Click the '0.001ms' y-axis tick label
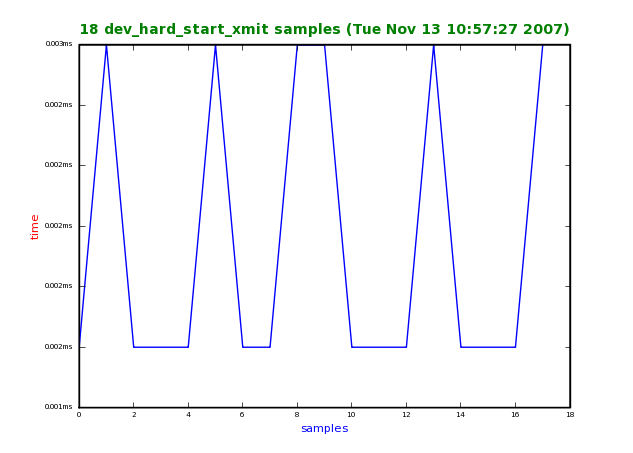The height and width of the screenshot is (453, 633). point(59,407)
